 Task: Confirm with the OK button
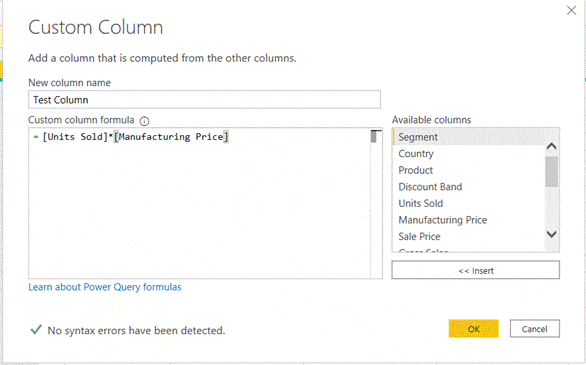click(x=474, y=329)
